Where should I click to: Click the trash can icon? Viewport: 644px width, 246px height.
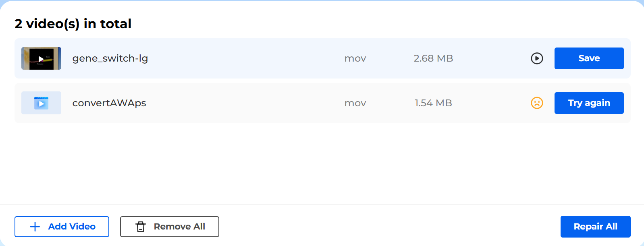point(140,227)
